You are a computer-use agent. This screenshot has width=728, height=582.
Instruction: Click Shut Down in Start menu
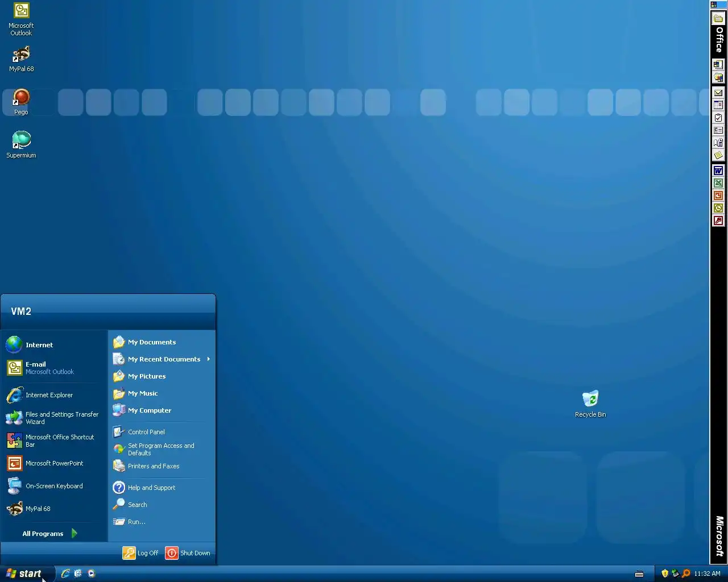click(x=188, y=553)
